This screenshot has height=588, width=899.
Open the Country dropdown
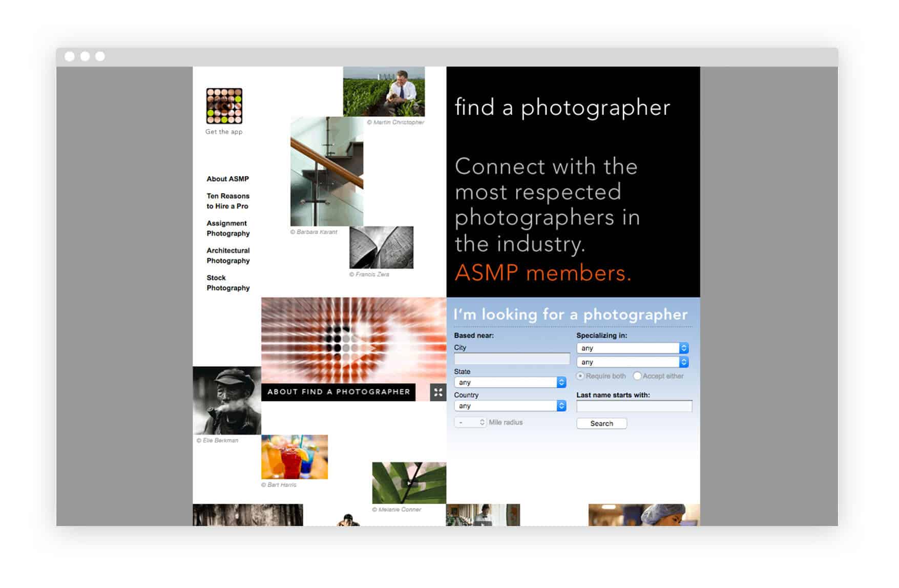tap(510, 406)
